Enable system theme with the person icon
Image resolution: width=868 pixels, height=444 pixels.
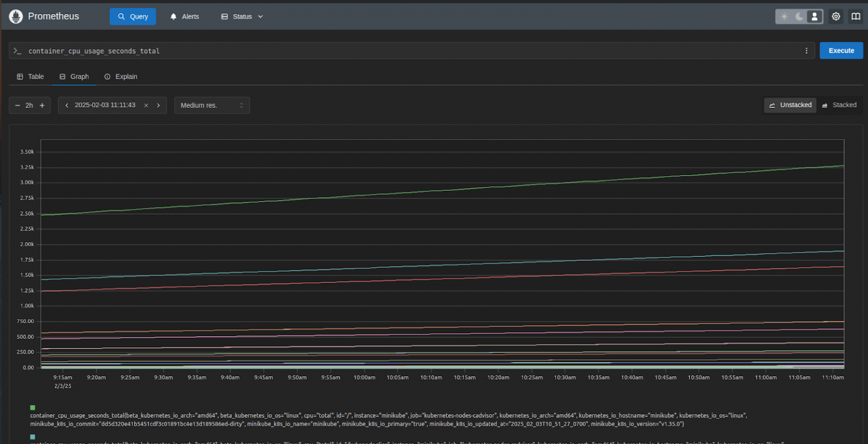814,16
